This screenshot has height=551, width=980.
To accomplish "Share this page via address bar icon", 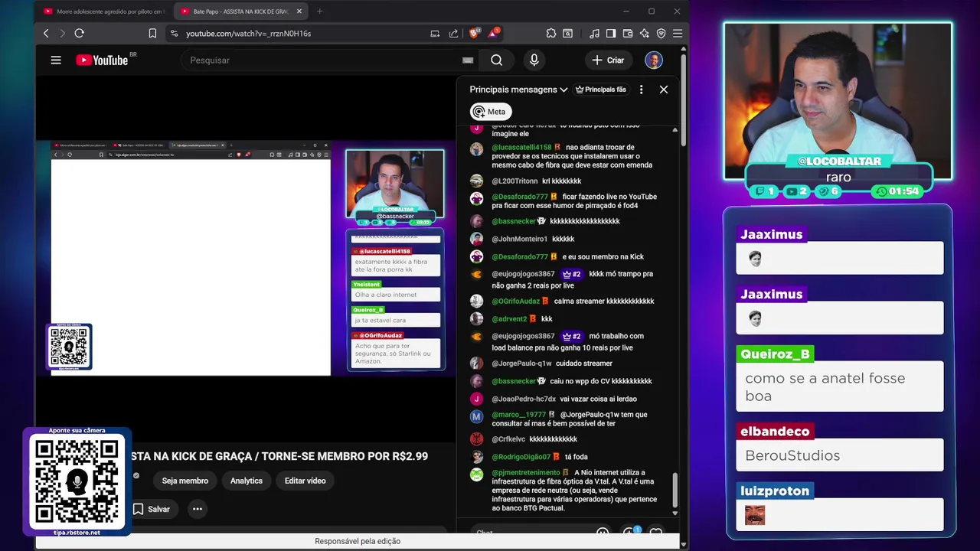I will (453, 34).
